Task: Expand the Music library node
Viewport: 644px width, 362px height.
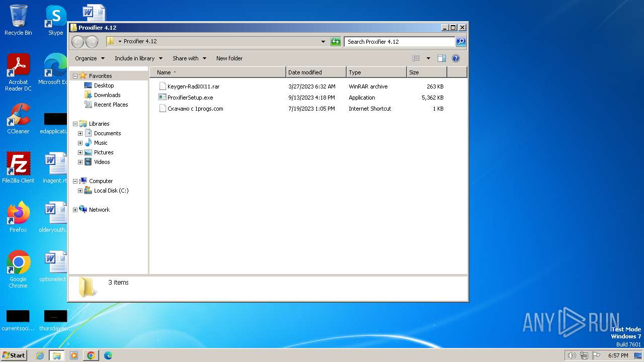Action: 80,143
